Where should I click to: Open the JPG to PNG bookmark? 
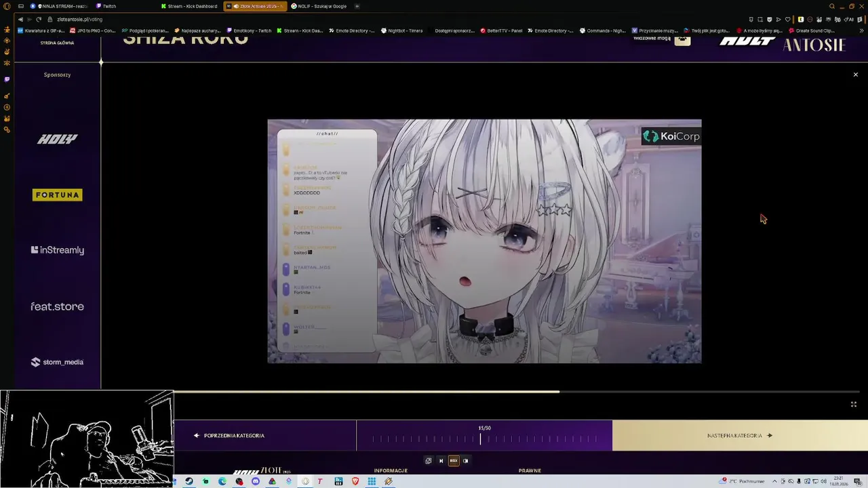pos(93,30)
